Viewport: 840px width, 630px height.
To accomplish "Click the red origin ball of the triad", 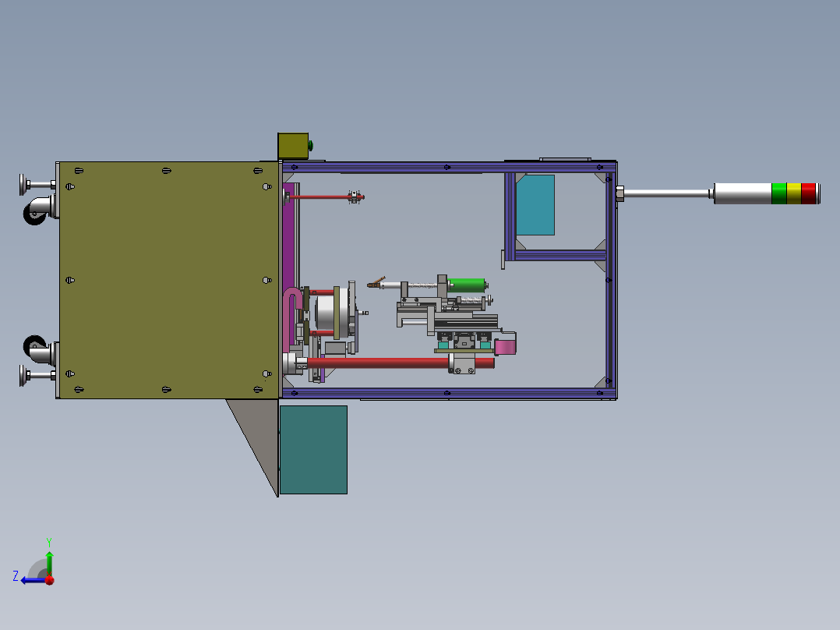I will [x=50, y=580].
